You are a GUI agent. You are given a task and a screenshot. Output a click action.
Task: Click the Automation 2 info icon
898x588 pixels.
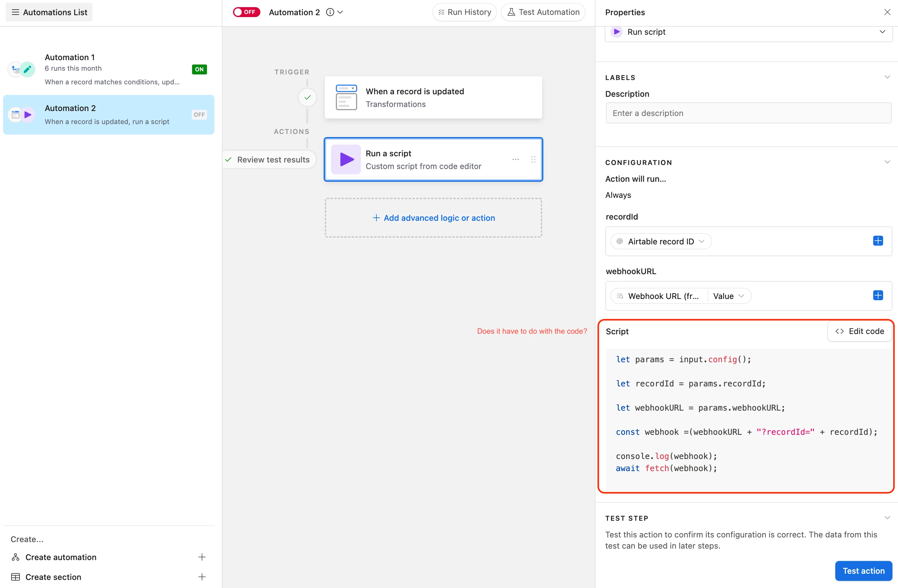coord(330,12)
